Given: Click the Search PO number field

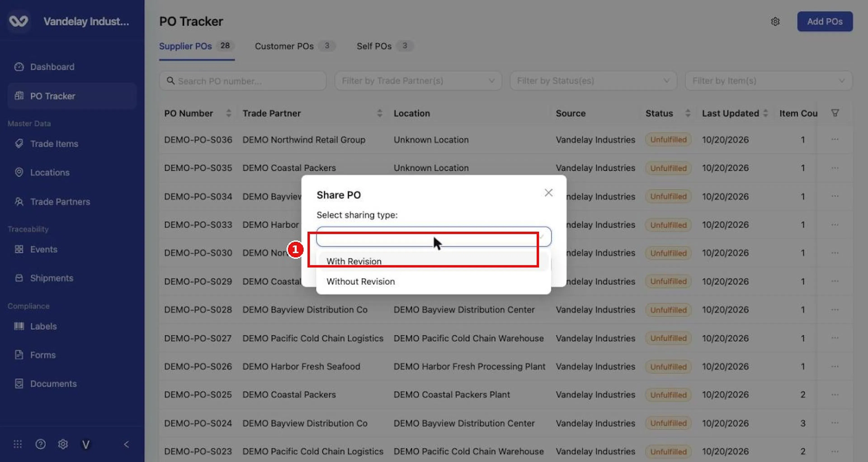Looking at the screenshot, I should 243,81.
